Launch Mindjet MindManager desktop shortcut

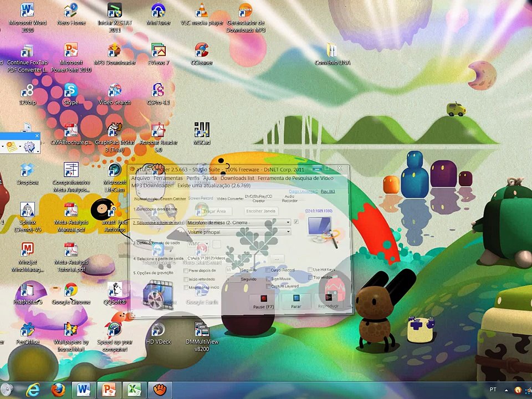tap(28, 257)
